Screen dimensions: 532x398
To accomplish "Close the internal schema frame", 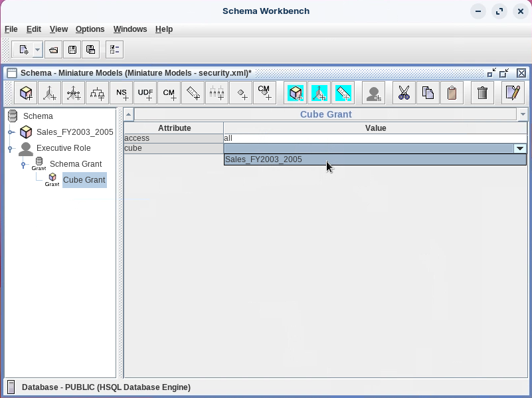I will (521, 73).
